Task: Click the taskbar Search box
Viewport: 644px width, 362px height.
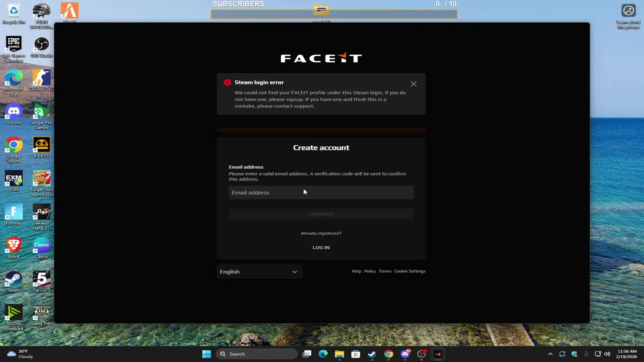Action: coord(257,354)
